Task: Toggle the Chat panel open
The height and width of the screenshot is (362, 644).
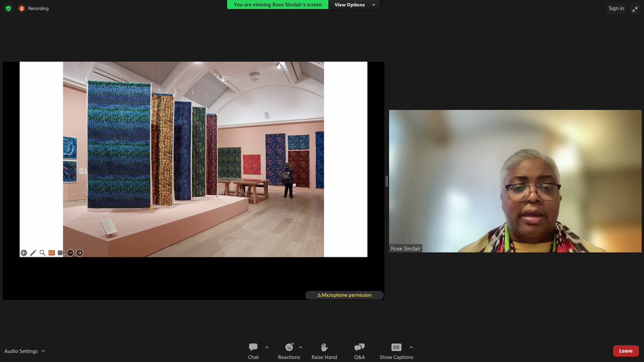Action: tap(253, 350)
